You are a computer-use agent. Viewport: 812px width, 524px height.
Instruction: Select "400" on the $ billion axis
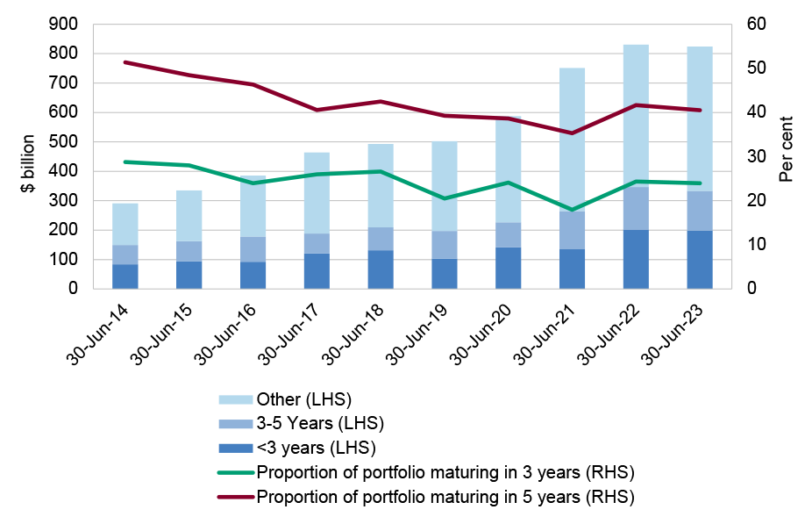[63, 171]
